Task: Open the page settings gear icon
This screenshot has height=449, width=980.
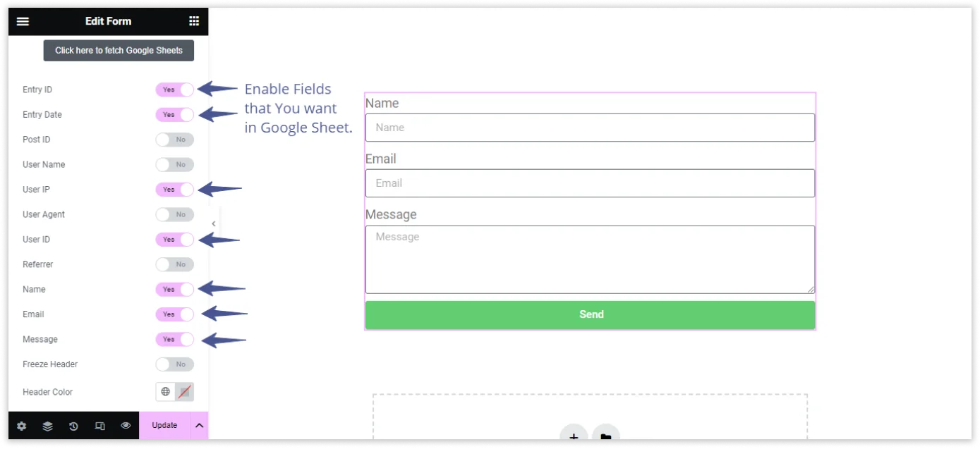Action: (22, 426)
